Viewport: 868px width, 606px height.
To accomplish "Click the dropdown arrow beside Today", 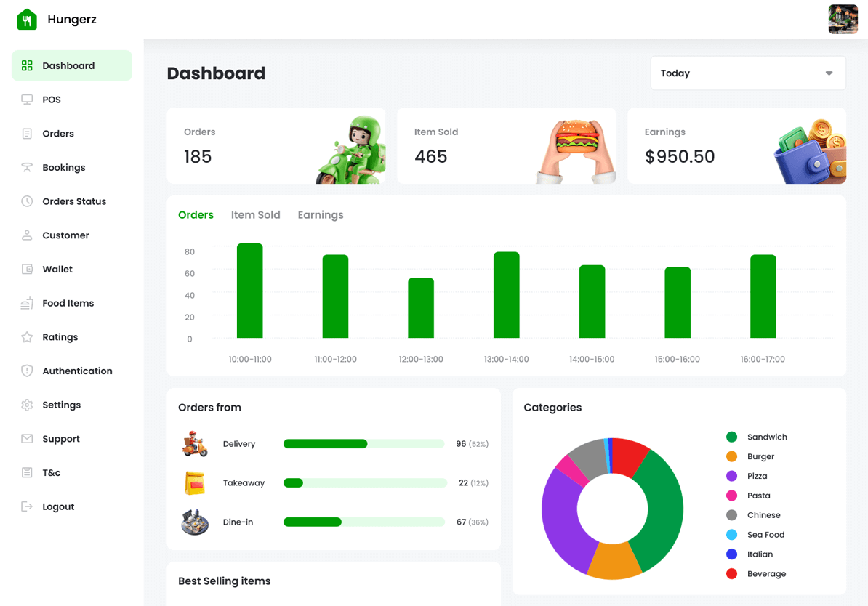I will 829,73.
